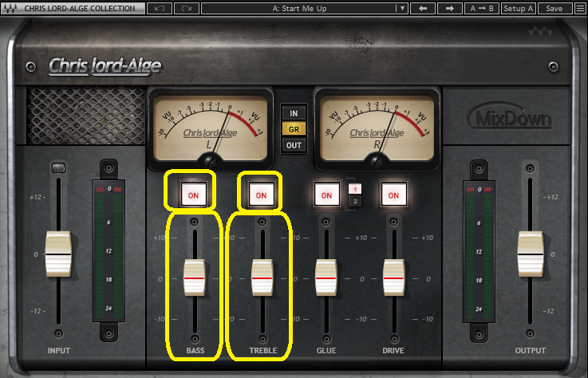This screenshot has height=378, width=588.
Task: Disable the Glue ON switch
Action: tap(325, 194)
